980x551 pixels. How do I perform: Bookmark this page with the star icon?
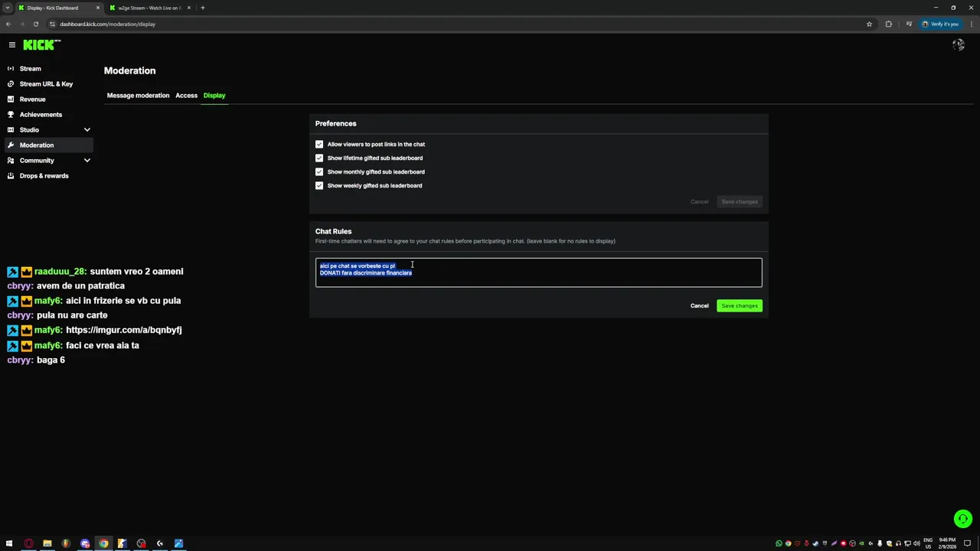[x=869, y=24]
